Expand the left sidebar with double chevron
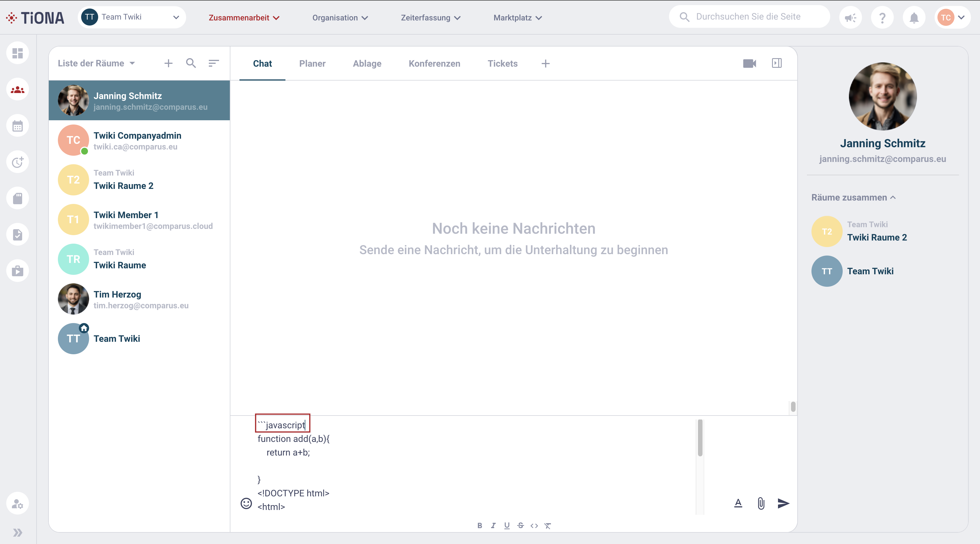This screenshot has height=544, width=980. [18, 533]
